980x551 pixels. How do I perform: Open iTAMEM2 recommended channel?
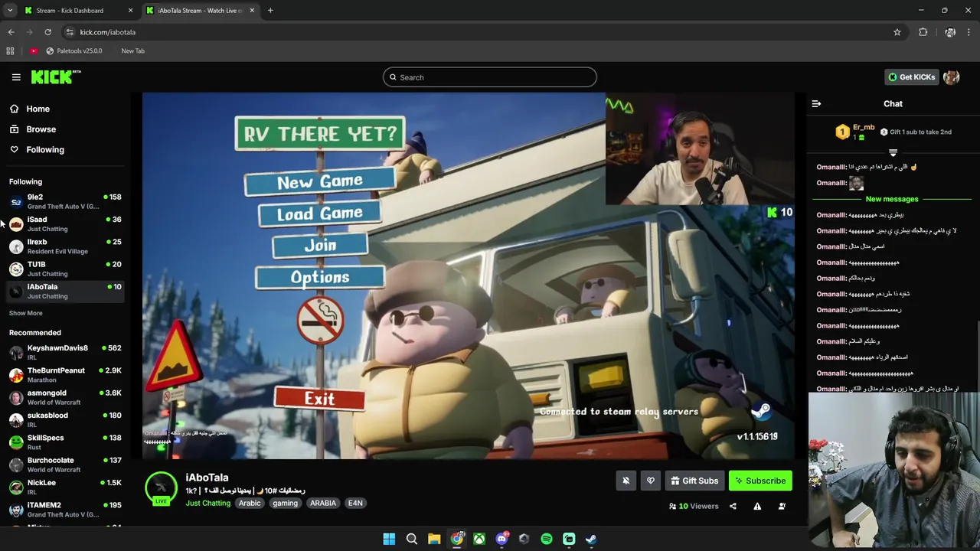(65, 509)
